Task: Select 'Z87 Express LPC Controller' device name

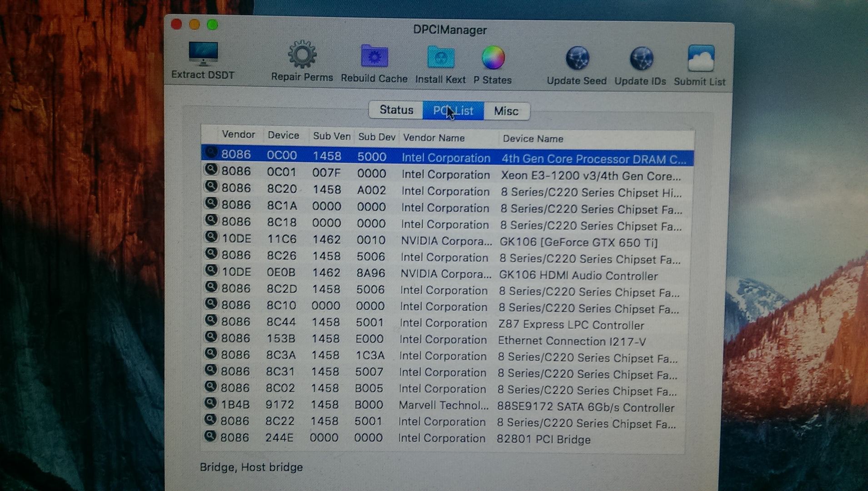Action: tap(571, 325)
